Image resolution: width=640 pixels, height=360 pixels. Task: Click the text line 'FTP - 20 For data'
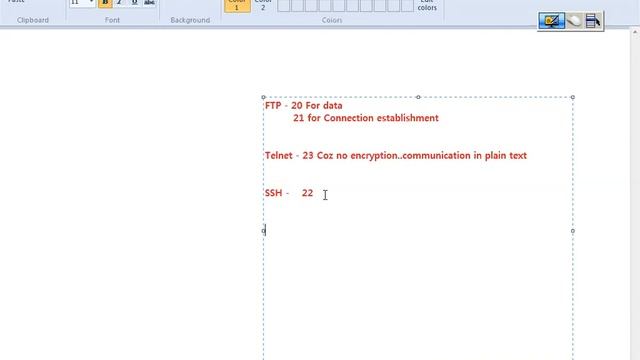pyautogui.click(x=304, y=106)
